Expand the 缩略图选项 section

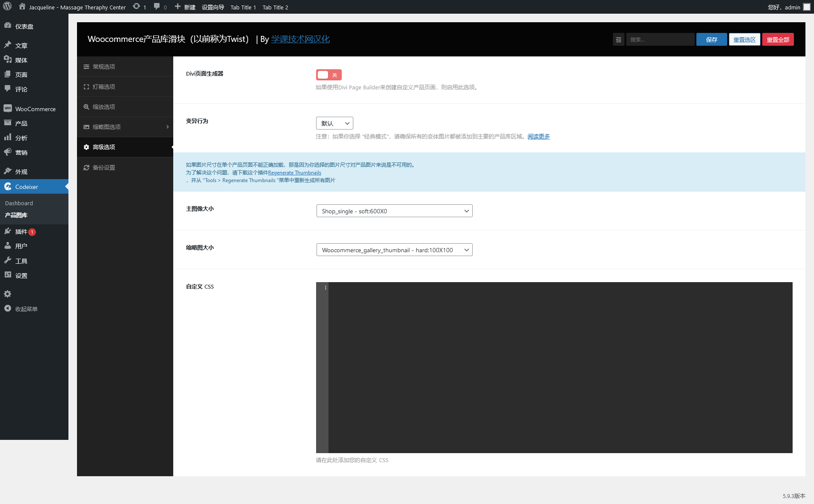(x=125, y=127)
